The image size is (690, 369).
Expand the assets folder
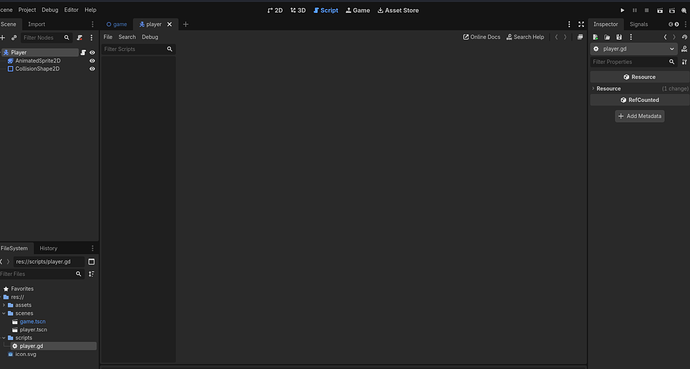4,305
